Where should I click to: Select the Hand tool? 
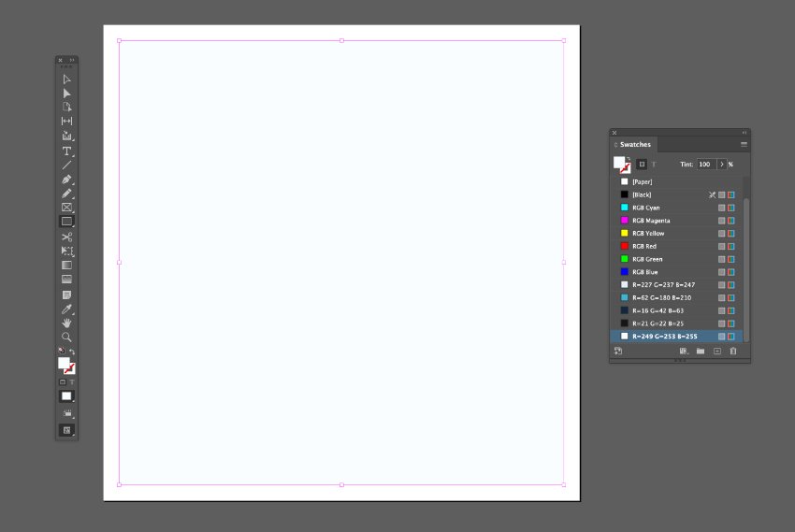pos(66,323)
